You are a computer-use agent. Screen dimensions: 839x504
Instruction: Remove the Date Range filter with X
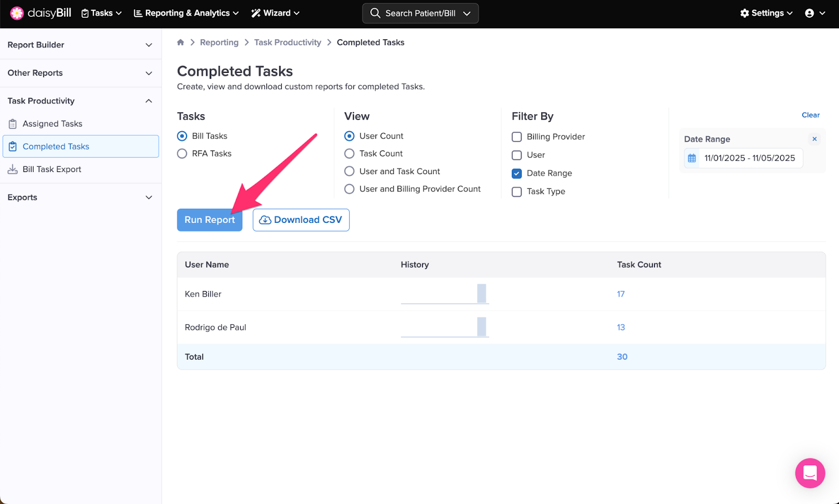[x=814, y=139]
